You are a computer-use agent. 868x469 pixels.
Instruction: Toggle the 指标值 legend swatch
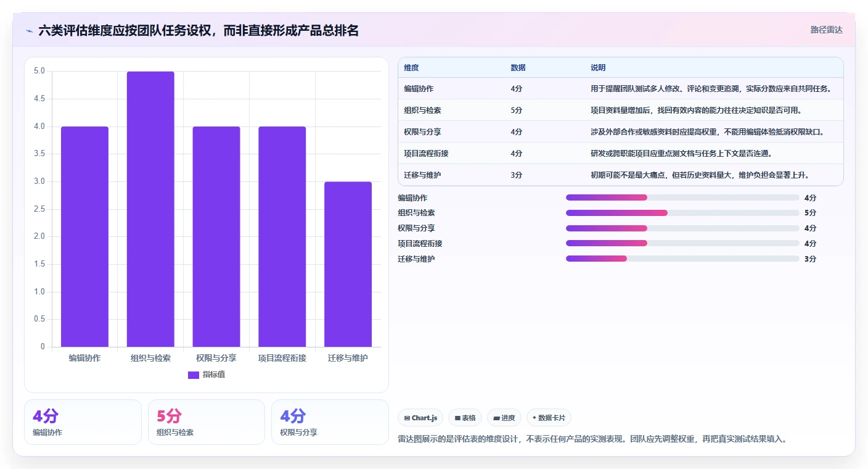pyautogui.click(x=194, y=375)
